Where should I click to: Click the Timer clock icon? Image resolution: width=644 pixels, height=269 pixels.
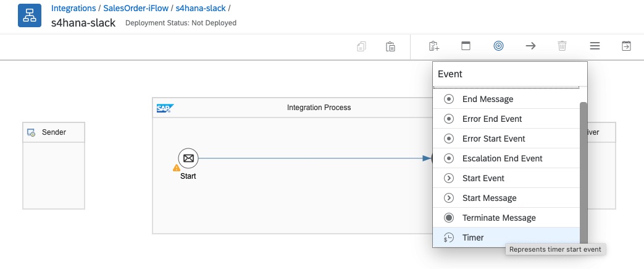tap(449, 237)
